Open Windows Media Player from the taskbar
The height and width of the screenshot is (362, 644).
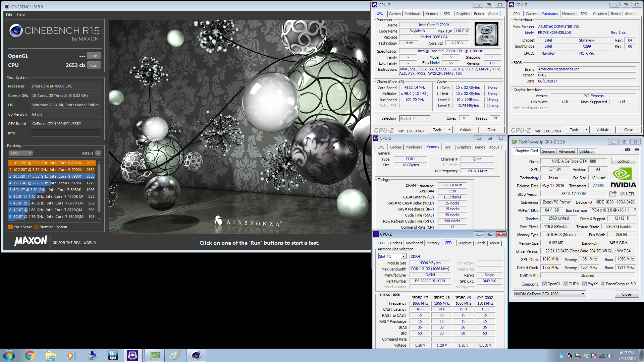click(70, 355)
